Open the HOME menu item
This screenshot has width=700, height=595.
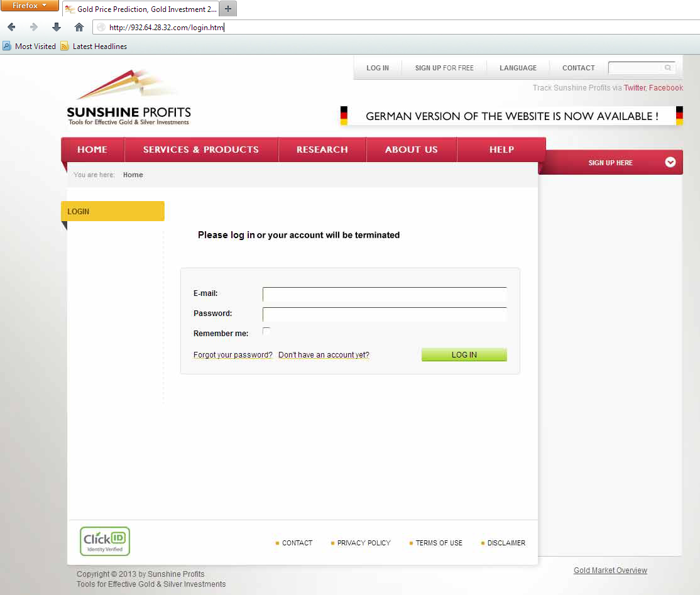click(92, 150)
